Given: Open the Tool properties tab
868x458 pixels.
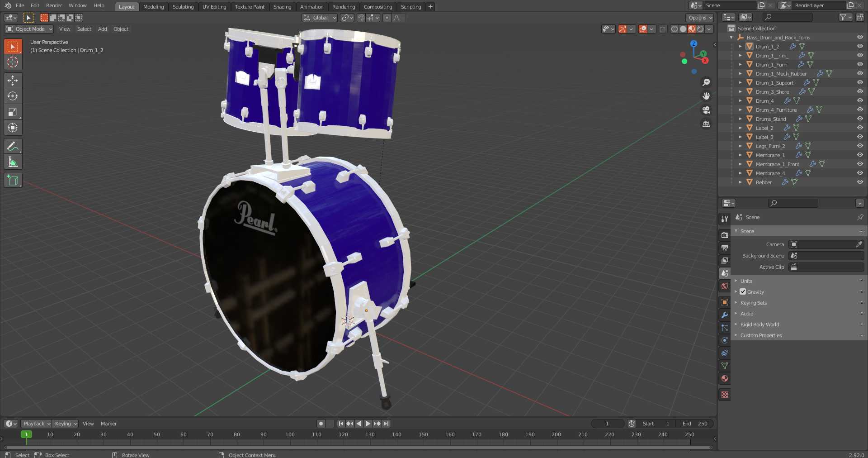Looking at the screenshot, I should click(725, 219).
